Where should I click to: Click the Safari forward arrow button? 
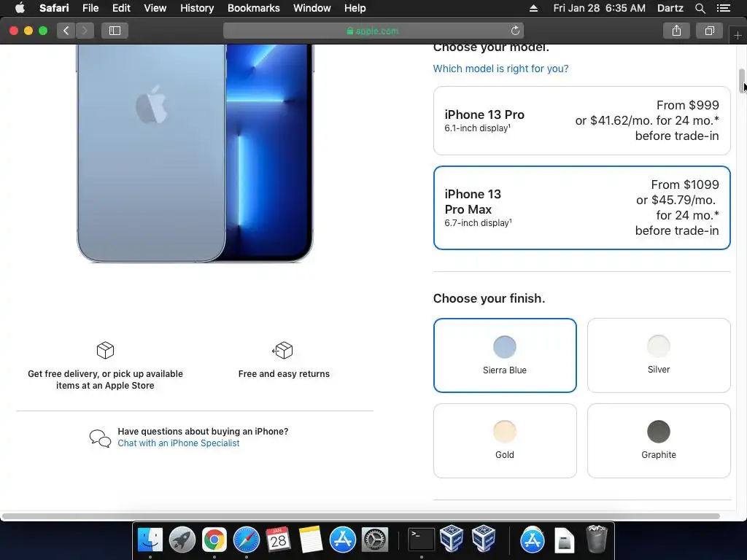click(x=85, y=31)
